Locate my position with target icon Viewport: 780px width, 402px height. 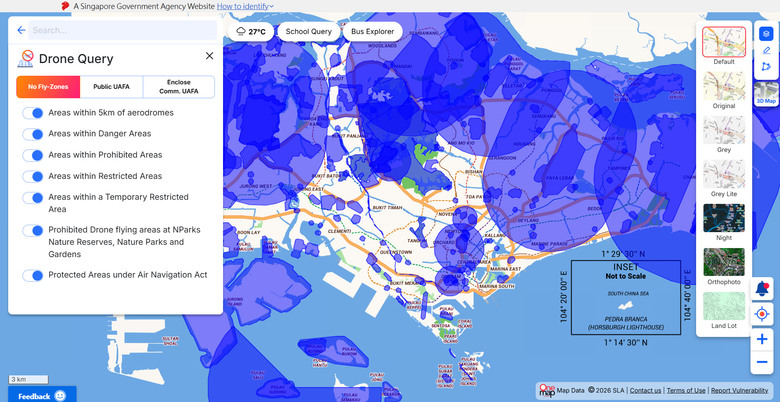[x=762, y=314]
